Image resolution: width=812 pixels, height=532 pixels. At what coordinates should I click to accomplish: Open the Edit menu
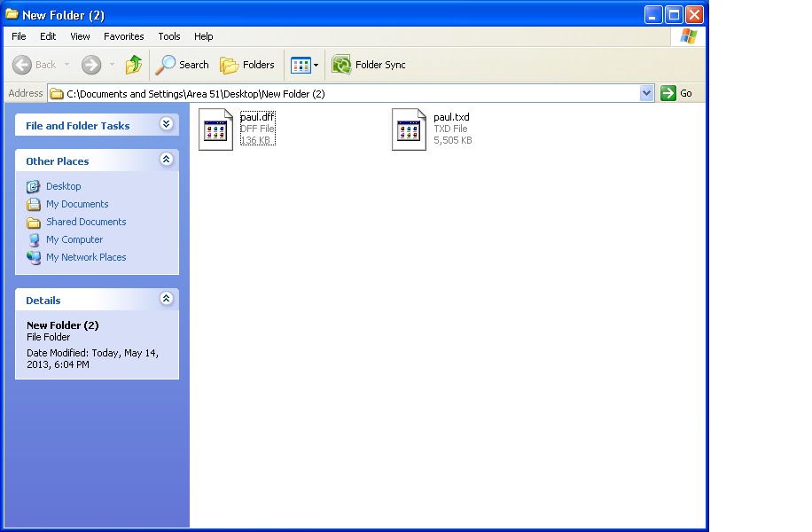tap(48, 36)
